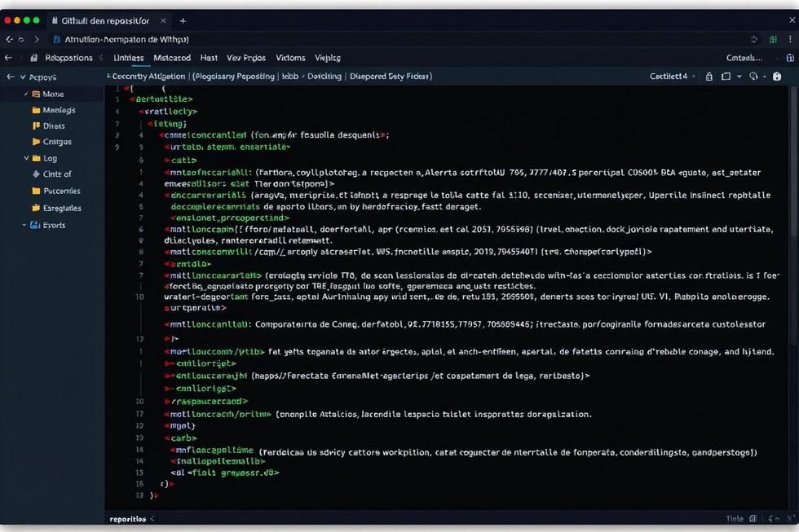
Task: Click the code line sratllocly>
Action: [x=168, y=112]
